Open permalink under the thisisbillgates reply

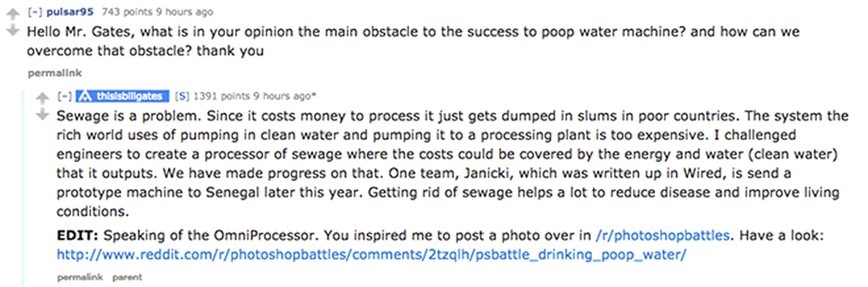tap(80, 277)
